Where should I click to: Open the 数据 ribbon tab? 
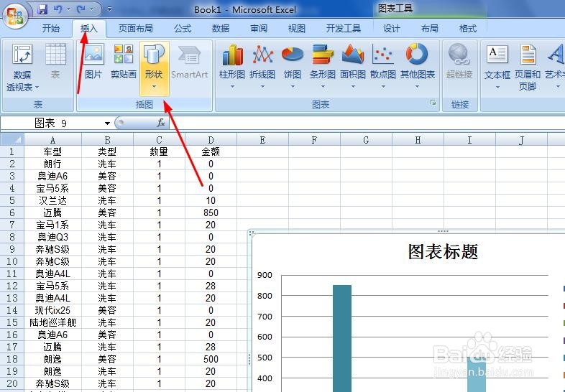tap(221, 29)
